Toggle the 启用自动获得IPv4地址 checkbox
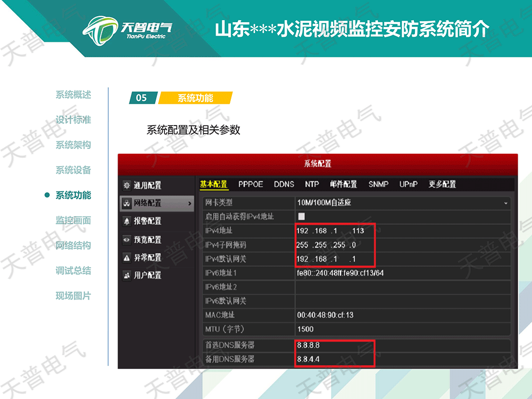The width and height of the screenshot is (532, 399). click(301, 217)
